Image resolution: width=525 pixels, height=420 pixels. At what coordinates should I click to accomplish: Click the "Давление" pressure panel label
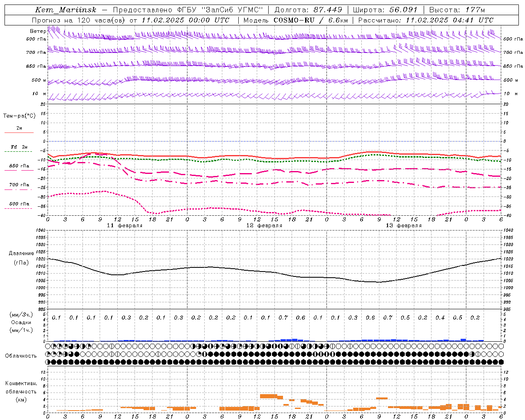[x=21, y=253]
